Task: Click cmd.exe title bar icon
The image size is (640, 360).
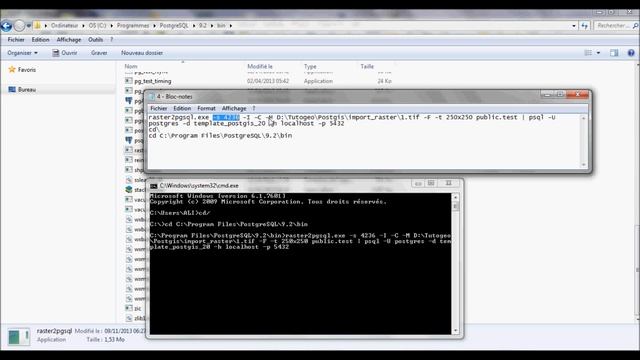Action: pos(153,186)
